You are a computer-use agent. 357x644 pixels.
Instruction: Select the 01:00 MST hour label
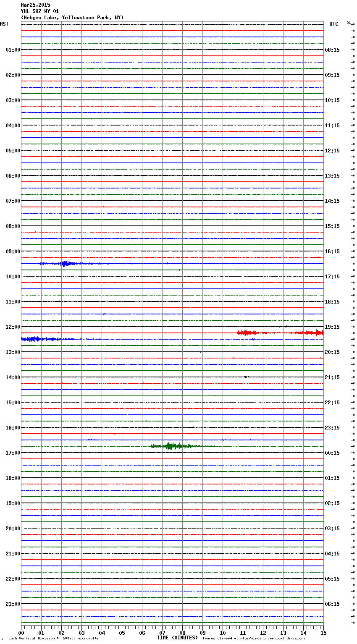click(13, 50)
